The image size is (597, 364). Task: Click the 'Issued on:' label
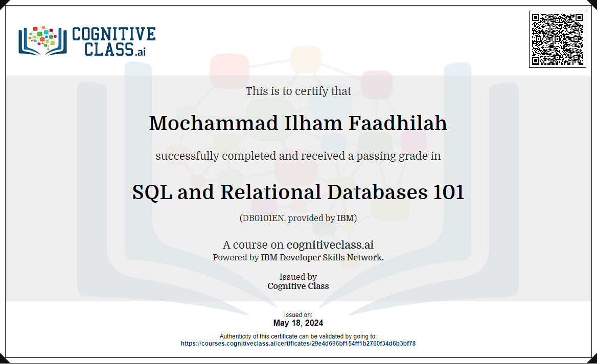[298, 315]
